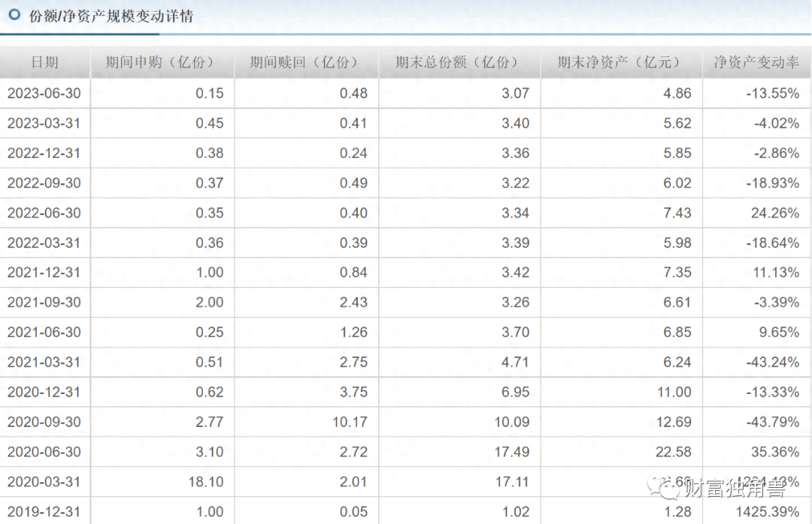This screenshot has height=524, width=812.
Task: Select the 10.17 redemption value cell
Action: click(350, 422)
